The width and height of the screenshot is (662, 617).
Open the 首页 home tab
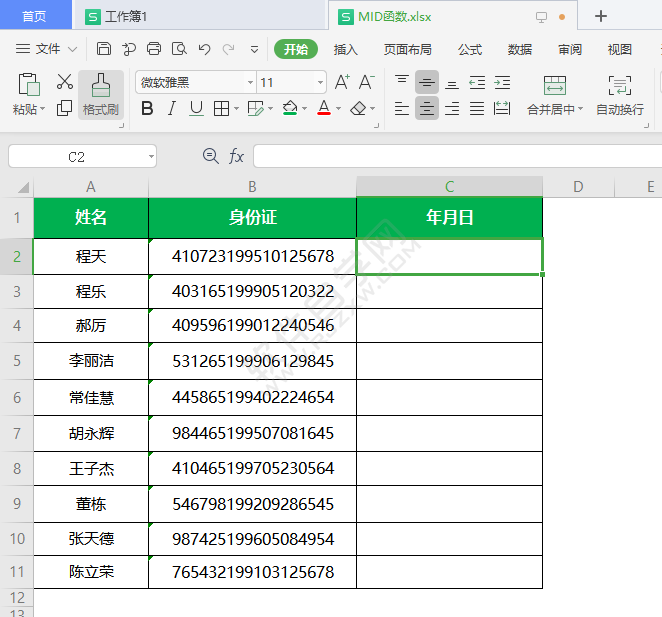[34, 16]
